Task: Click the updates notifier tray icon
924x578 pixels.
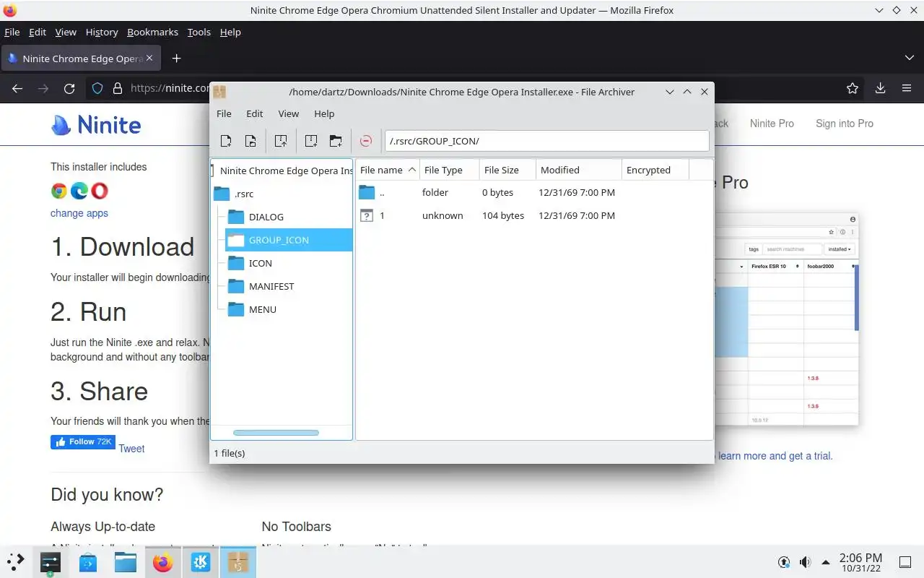Action: pos(784,562)
